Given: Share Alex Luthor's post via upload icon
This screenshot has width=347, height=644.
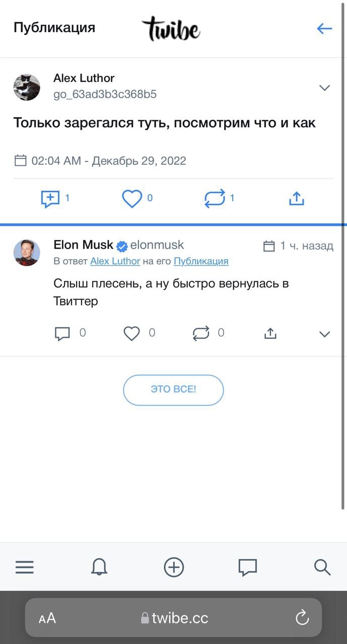Looking at the screenshot, I should pyautogui.click(x=297, y=199).
